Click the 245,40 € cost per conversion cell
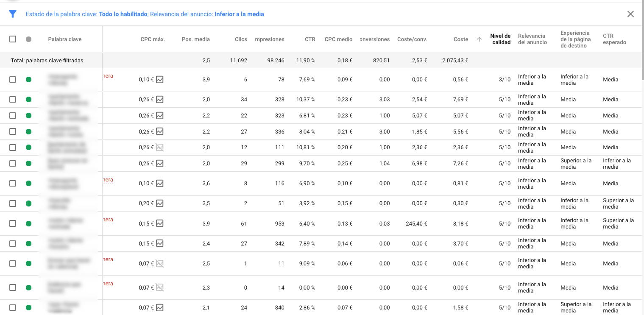The height and width of the screenshot is (315, 644). pos(415,223)
